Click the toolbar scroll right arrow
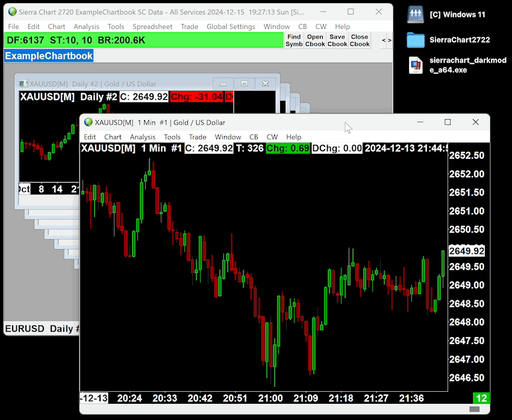Screen dimensions: 512x420 click(x=390, y=40)
